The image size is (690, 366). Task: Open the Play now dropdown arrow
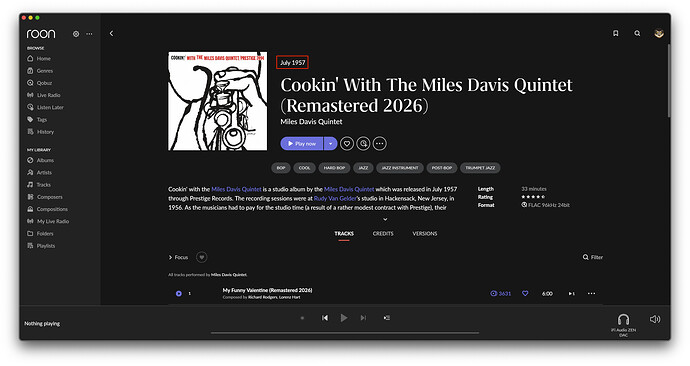click(x=330, y=143)
